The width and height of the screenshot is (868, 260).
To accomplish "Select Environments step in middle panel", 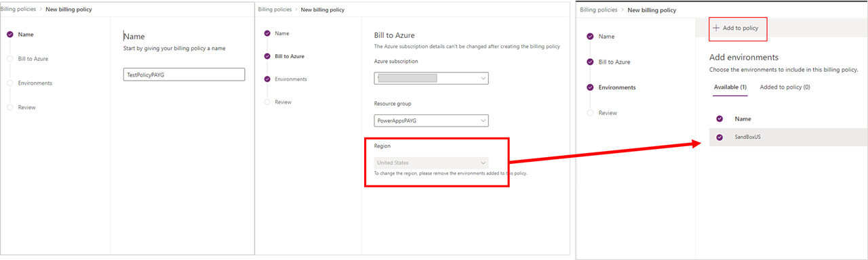I will pos(290,79).
